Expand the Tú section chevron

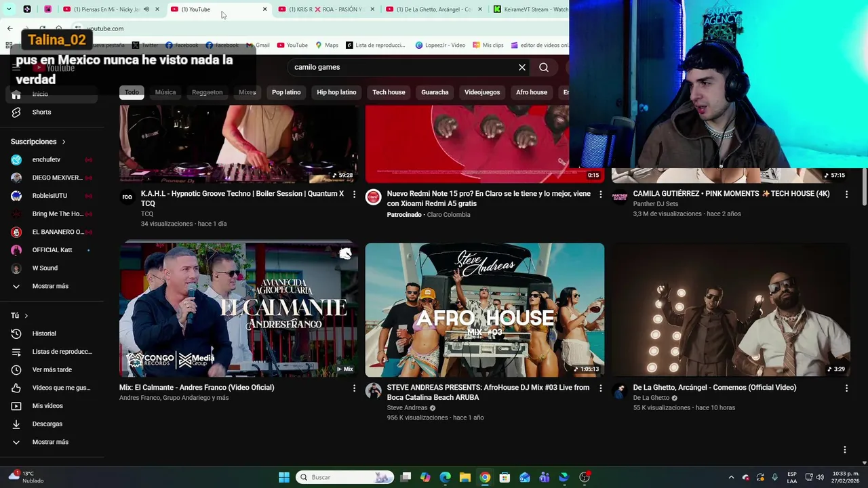point(26,316)
